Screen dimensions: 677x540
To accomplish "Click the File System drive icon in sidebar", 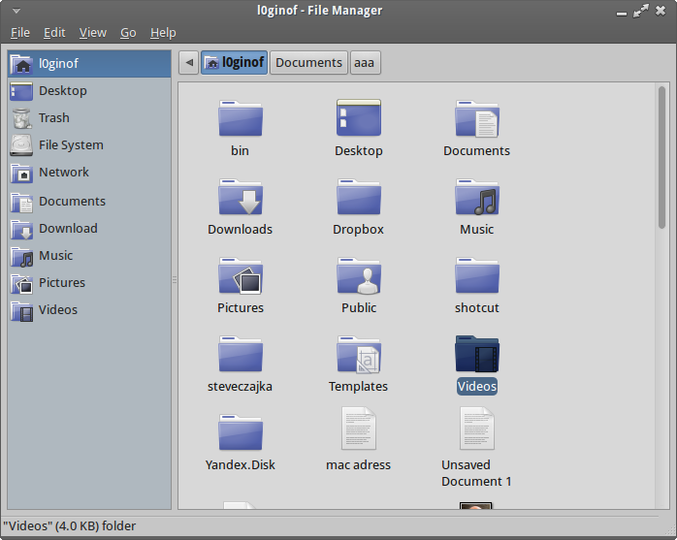I will [x=22, y=145].
